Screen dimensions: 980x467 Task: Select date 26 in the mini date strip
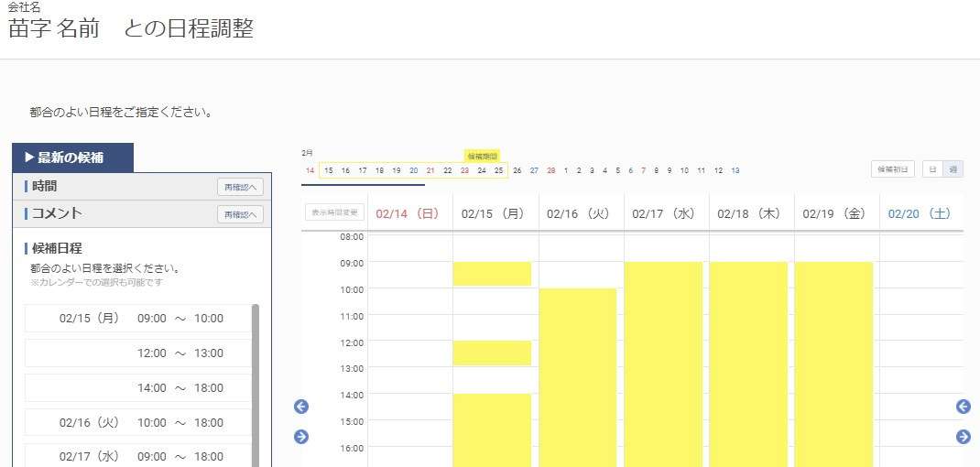coord(517,170)
